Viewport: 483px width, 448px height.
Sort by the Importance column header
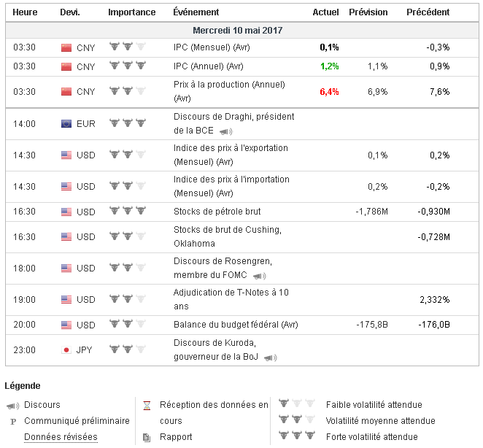(131, 12)
